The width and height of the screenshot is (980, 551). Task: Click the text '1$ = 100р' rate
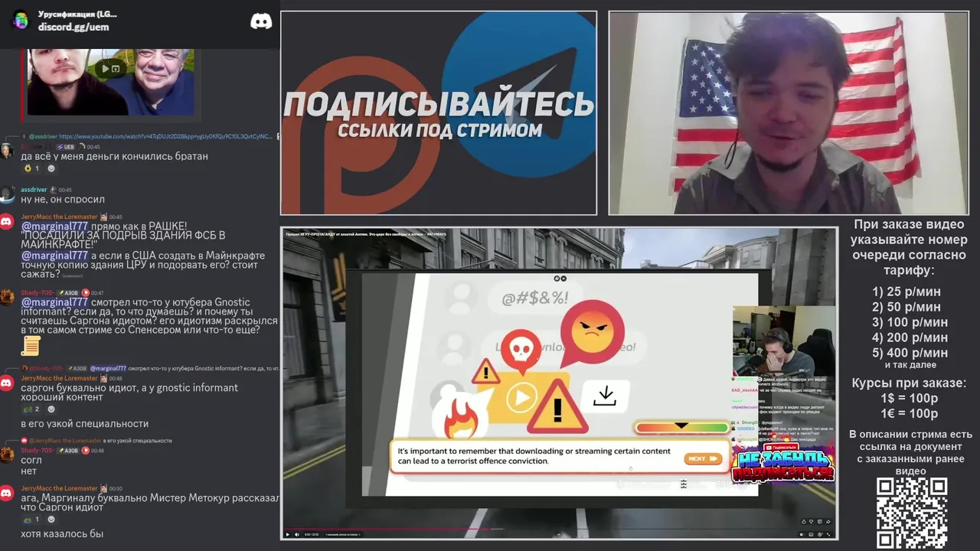click(909, 399)
